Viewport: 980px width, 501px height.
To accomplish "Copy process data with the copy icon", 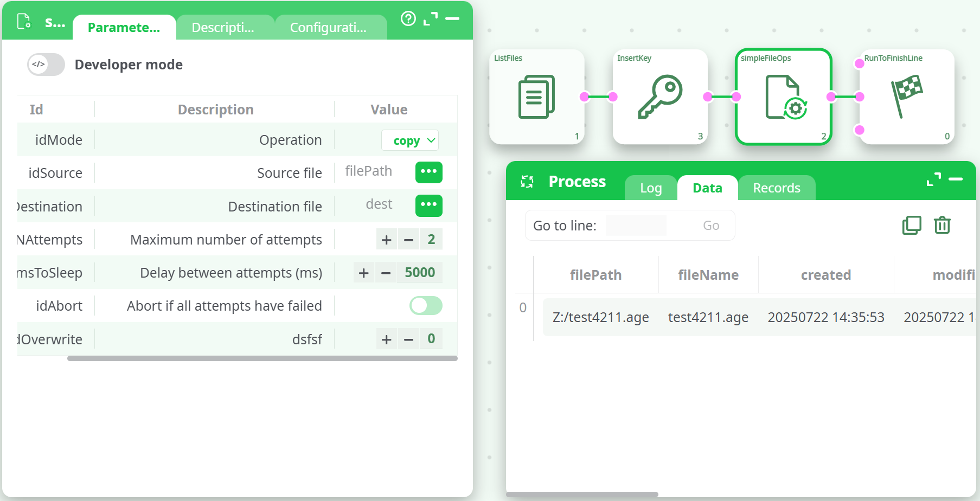I will click(912, 225).
